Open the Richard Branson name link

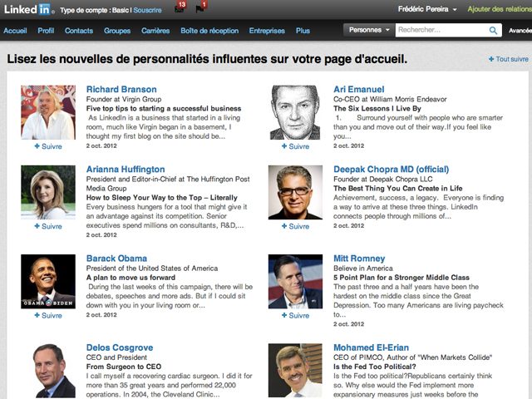[x=121, y=89]
